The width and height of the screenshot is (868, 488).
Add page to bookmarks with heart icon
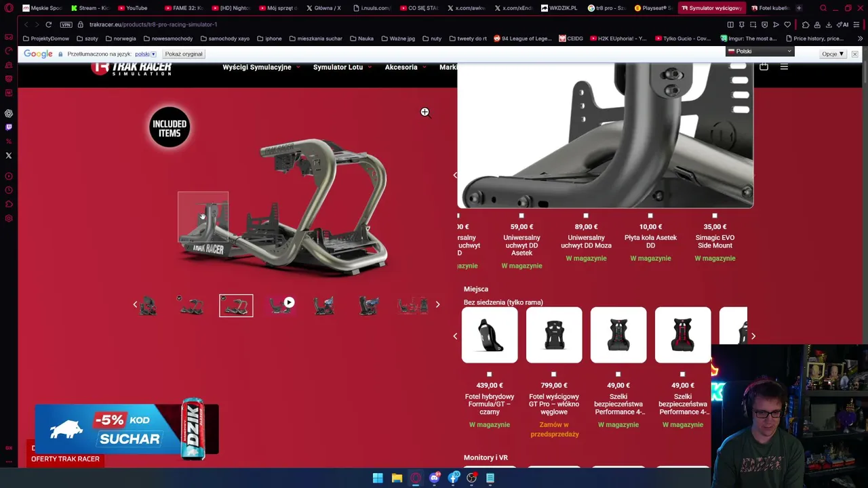(x=788, y=24)
